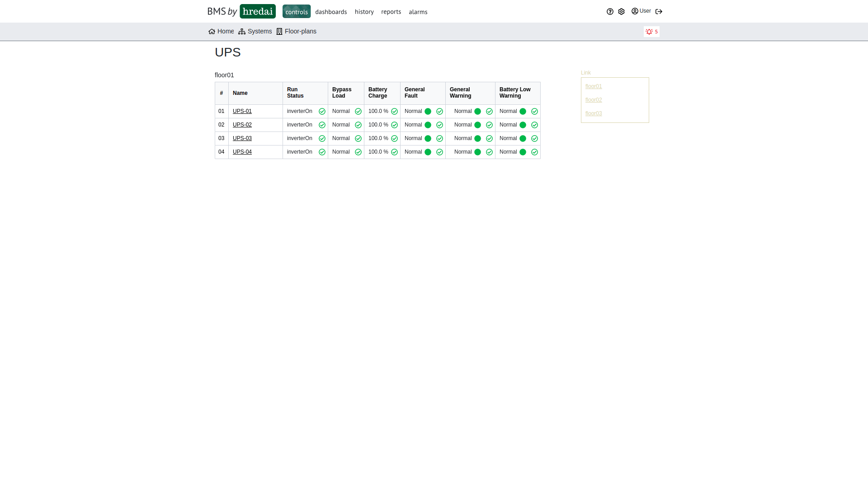
Task: Click UPS-04 General Warning green dot
Action: tap(477, 152)
